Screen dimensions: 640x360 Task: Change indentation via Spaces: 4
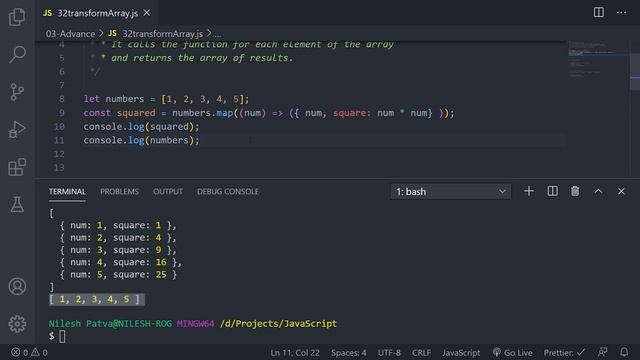tap(349, 353)
